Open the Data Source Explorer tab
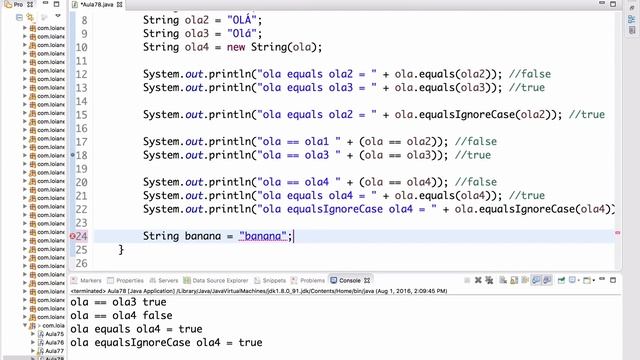The image size is (640, 360). pos(216,280)
